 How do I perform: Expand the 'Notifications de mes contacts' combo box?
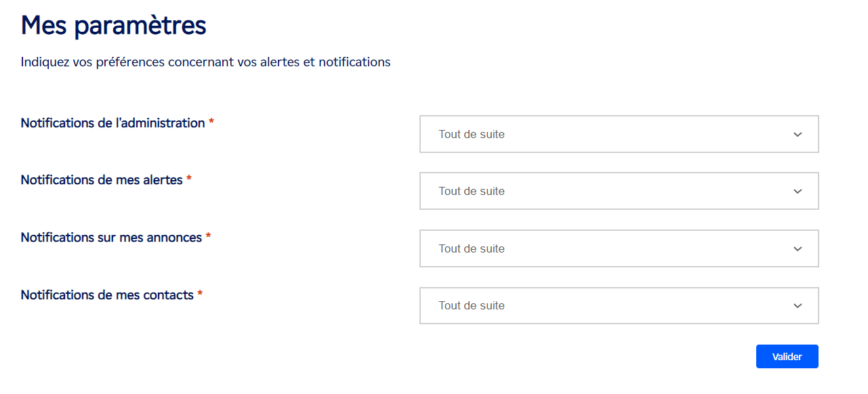coord(619,305)
